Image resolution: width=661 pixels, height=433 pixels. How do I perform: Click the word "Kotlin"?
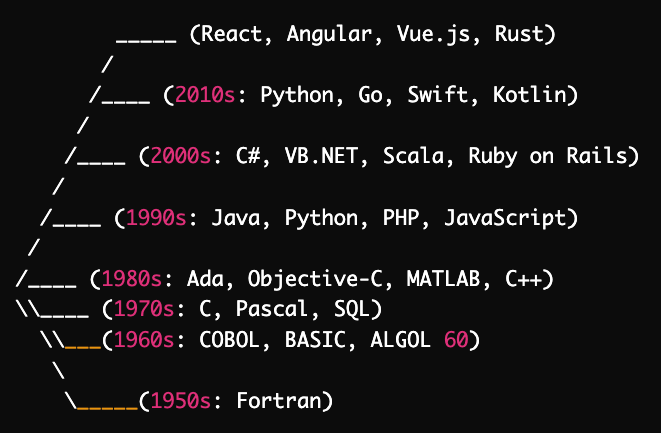point(529,94)
